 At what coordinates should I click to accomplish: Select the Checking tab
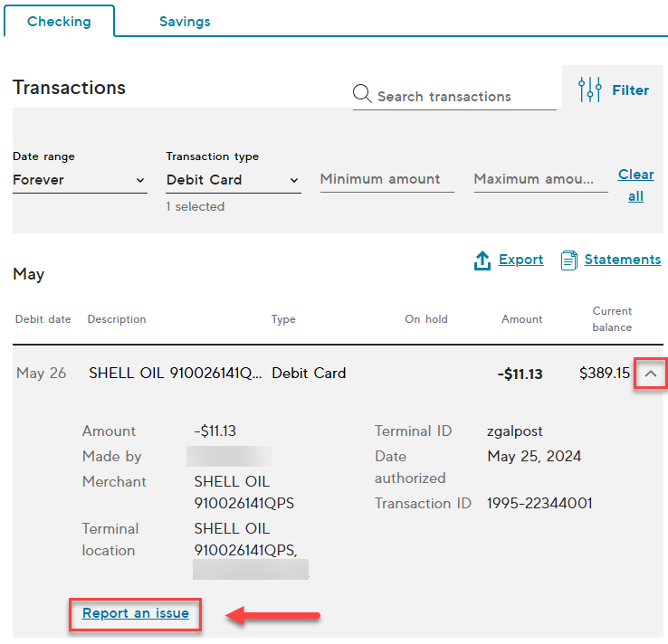(59, 22)
